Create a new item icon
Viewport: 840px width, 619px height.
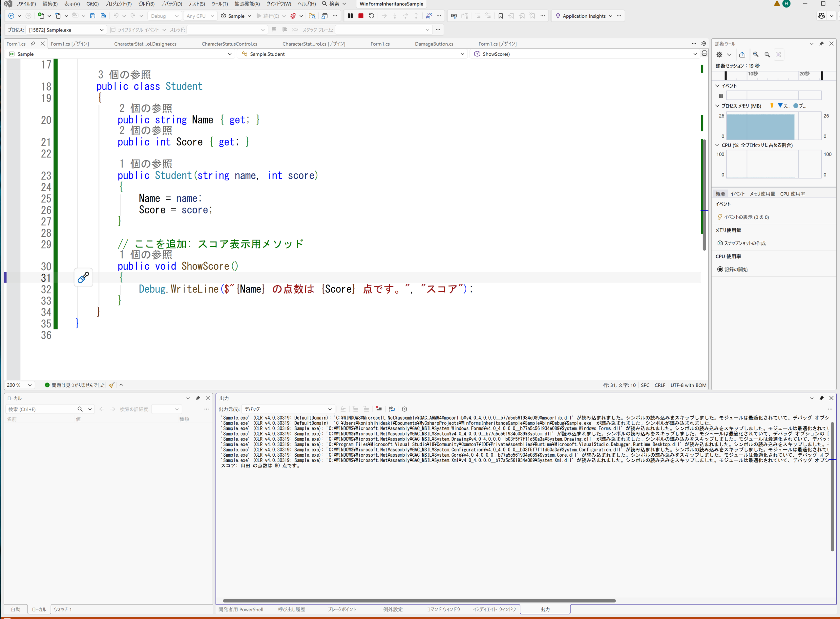[41, 16]
